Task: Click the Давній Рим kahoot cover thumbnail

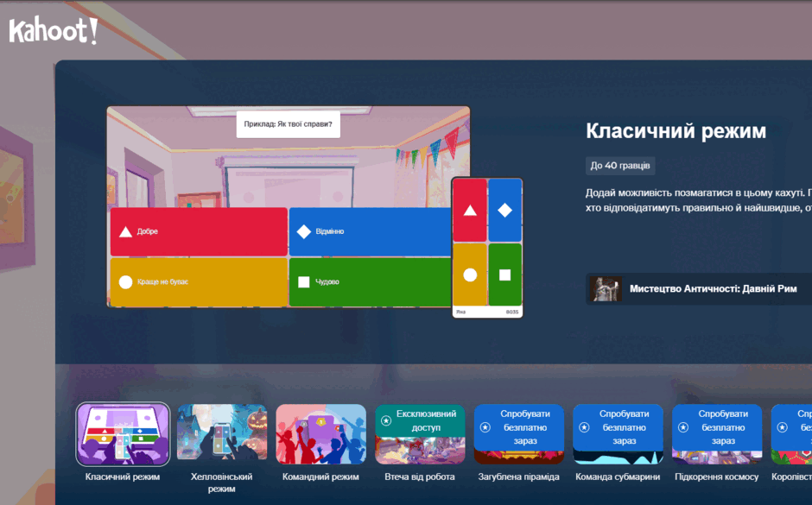Action: 606,288
